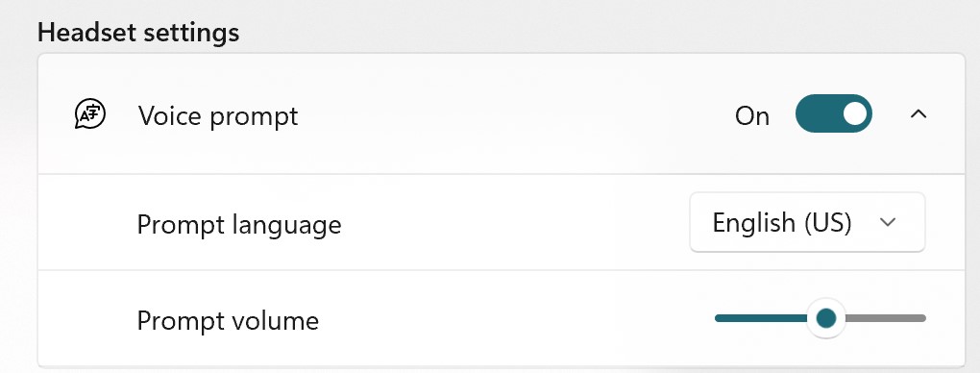Click the teal filled part of the volume slider
The image size is (980, 373).
point(761,318)
